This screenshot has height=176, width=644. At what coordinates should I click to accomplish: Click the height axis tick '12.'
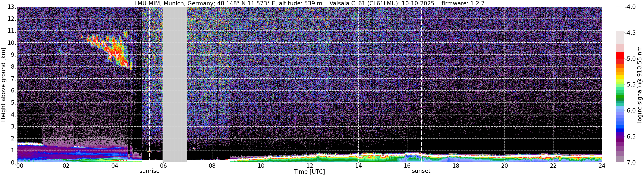[x=12, y=19]
